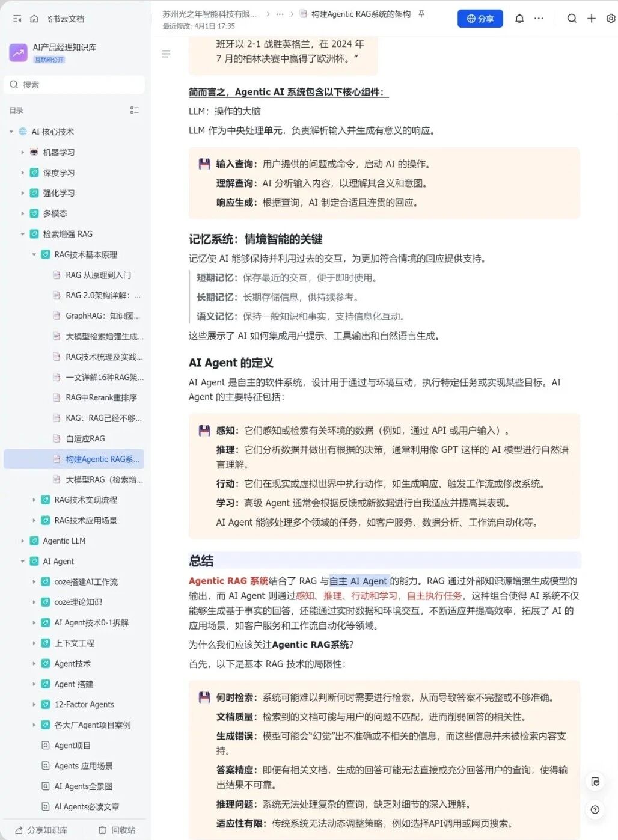Viewport: 618px width, 840px height.
Task: Click the 记忆系统：情境智能的关键 heading
Action: [255, 239]
